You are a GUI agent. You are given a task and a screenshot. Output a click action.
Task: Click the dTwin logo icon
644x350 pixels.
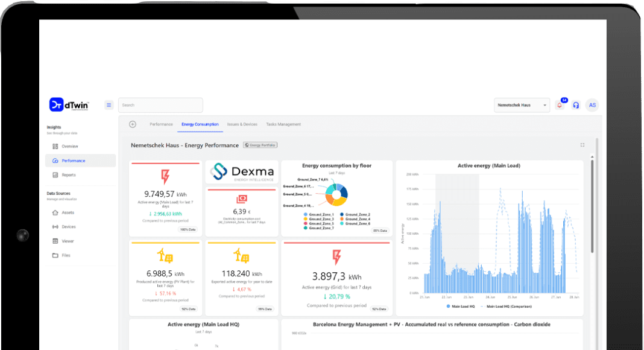coord(57,104)
